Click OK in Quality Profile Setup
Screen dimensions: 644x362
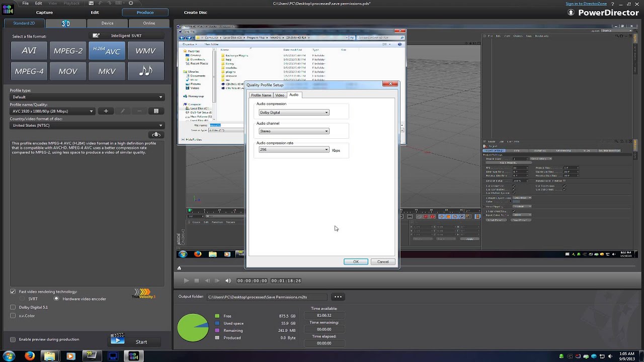(356, 262)
